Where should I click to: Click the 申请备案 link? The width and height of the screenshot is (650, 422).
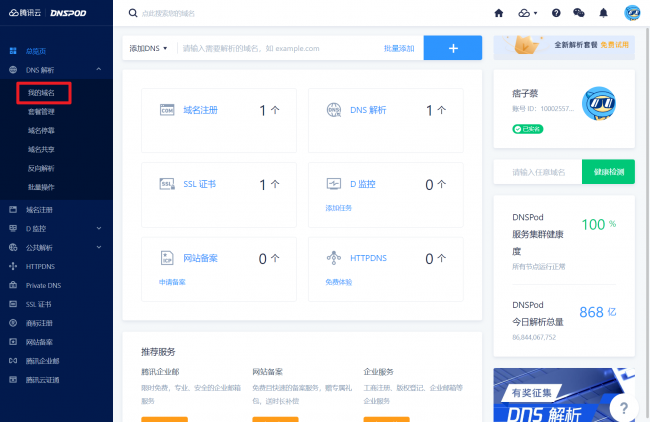click(x=172, y=282)
